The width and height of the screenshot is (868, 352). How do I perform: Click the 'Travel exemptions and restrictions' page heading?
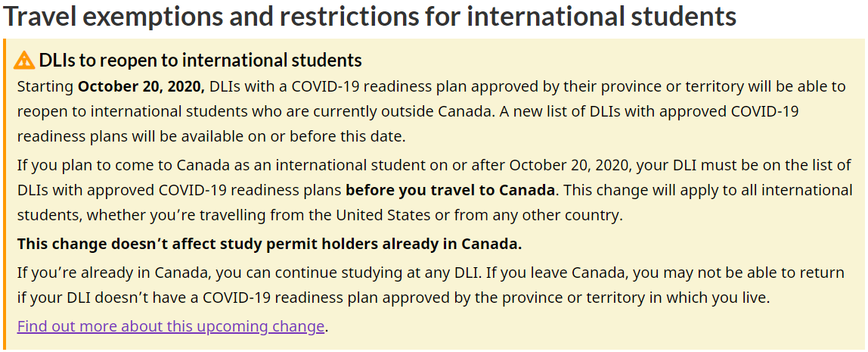coord(369,17)
